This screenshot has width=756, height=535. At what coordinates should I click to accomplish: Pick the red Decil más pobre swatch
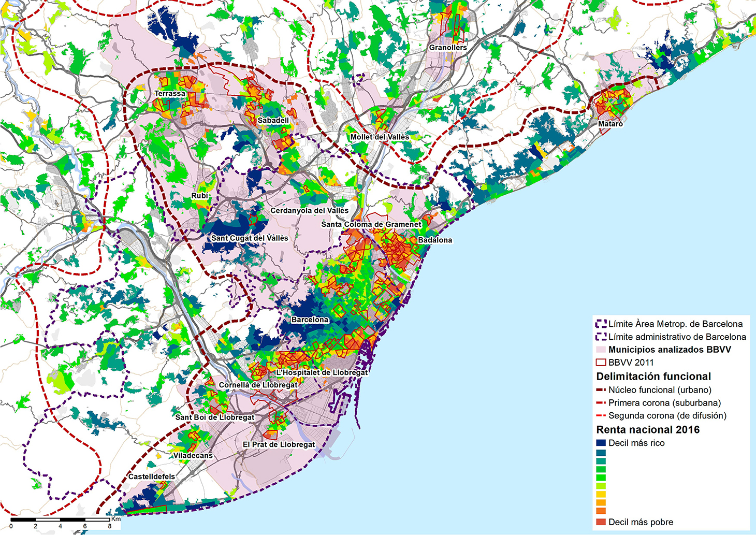(x=601, y=522)
